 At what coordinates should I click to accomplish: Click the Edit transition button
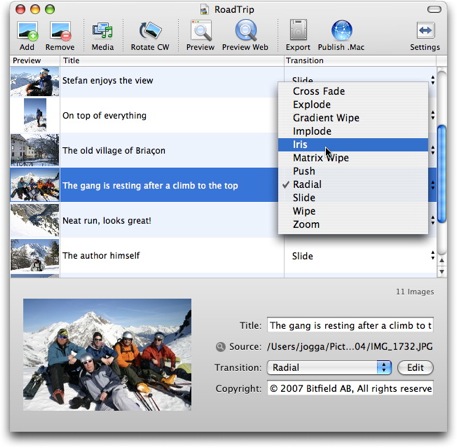tap(415, 368)
